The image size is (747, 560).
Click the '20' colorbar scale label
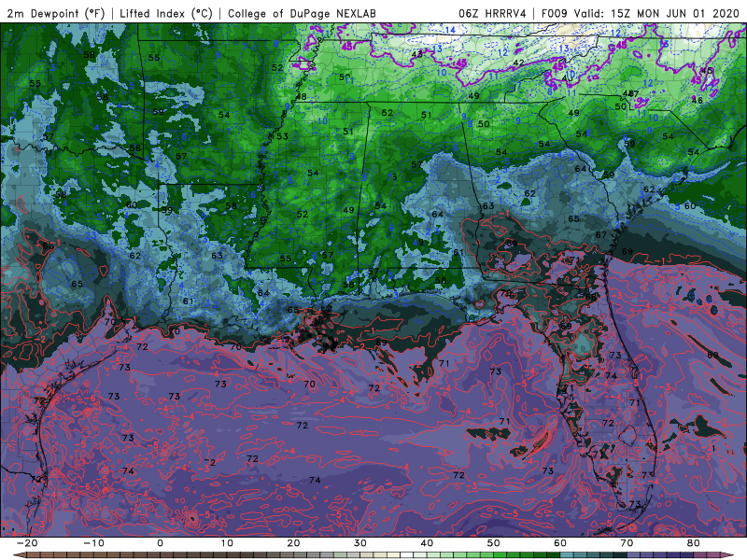click(x=293, y=543)
